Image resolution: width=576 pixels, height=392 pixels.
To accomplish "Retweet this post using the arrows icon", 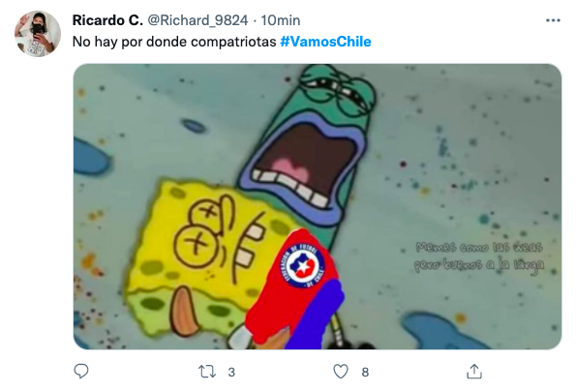I will pyautogui.click(x=207, y=372).
